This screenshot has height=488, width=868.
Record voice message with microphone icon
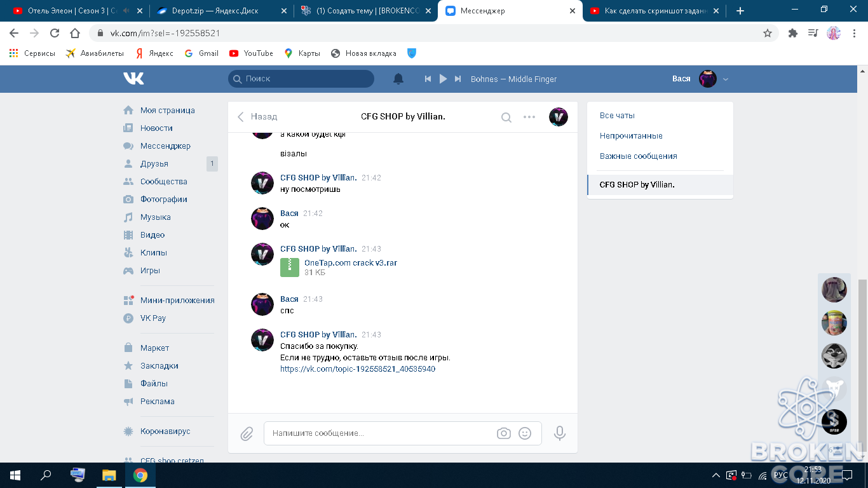pos(560,433)
